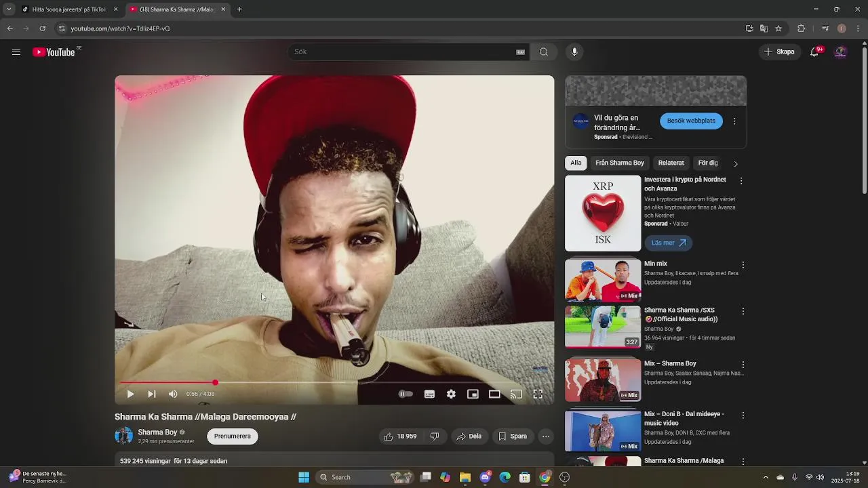
Task: Open the Sharma Boy channel name link
Action: point(157,432)
